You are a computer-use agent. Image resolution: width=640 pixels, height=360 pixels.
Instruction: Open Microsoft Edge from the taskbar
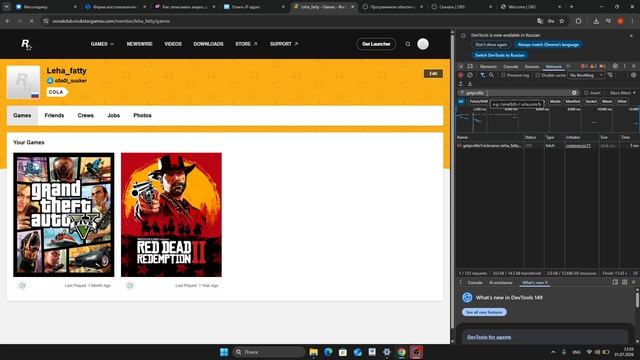pyautogui.click(x=328, y=352)
